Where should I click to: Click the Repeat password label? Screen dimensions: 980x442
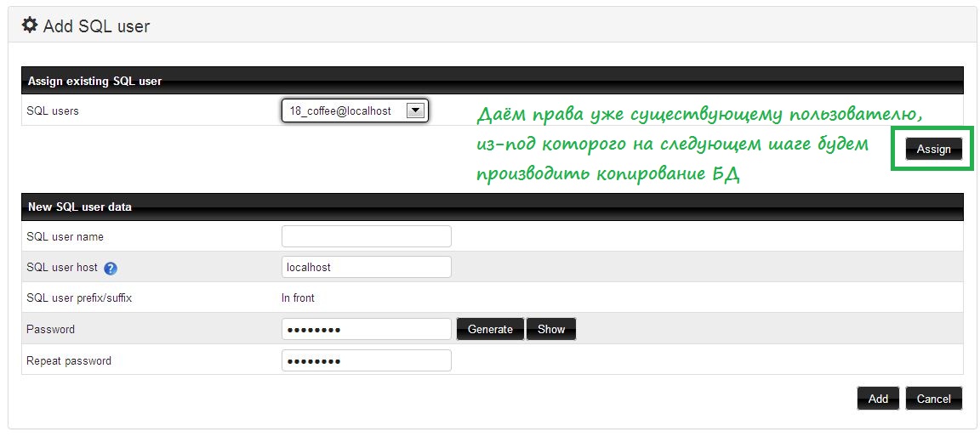pos(69,360)
